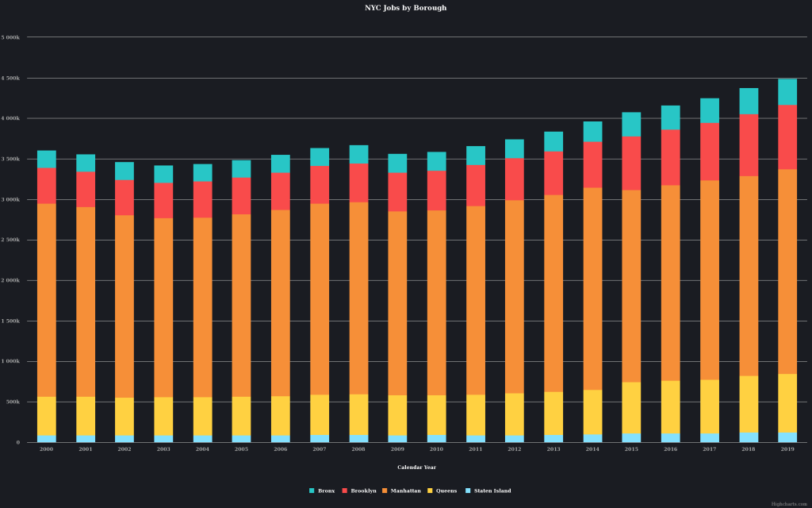Screen dimensions: 812x508
Task: Select the Queens segment of the 2015 bar
Action: point(631,407)
